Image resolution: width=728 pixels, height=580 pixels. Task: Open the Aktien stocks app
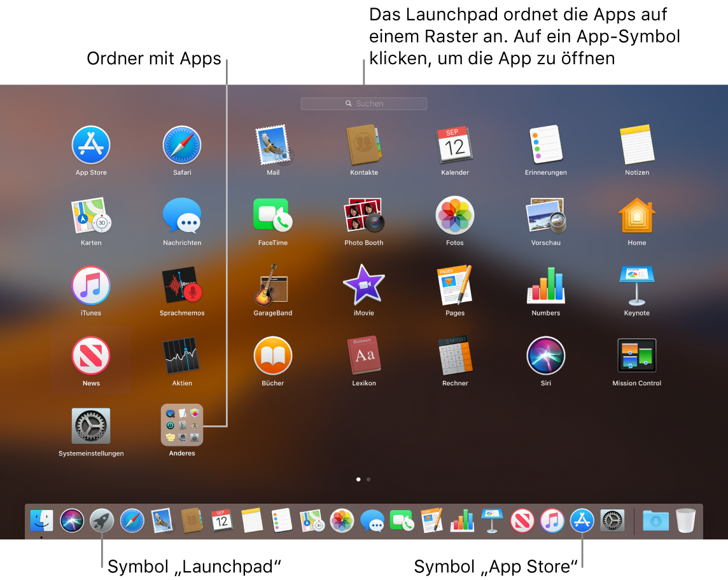click(x=182, y=355)
